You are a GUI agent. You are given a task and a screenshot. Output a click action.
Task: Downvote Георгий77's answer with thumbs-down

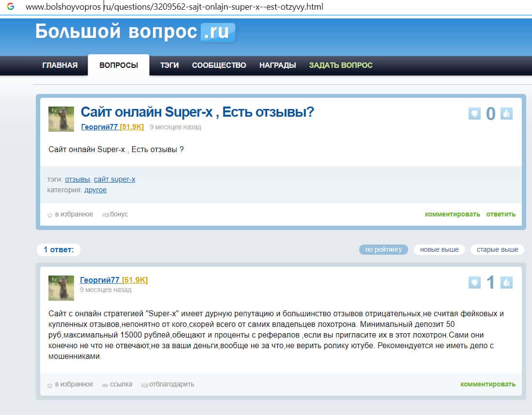474,282
